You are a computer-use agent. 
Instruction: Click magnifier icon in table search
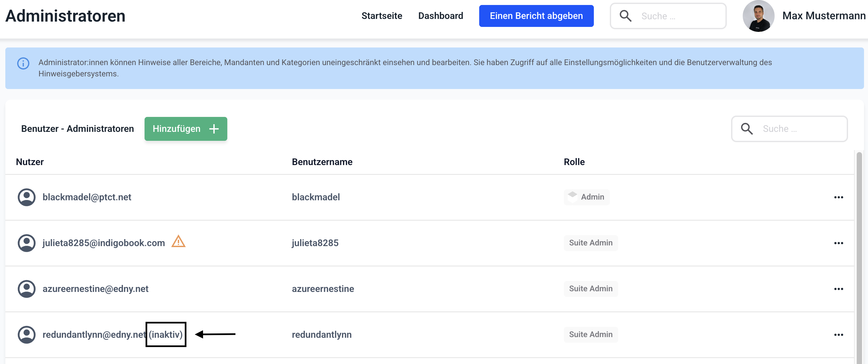point(746,129)
